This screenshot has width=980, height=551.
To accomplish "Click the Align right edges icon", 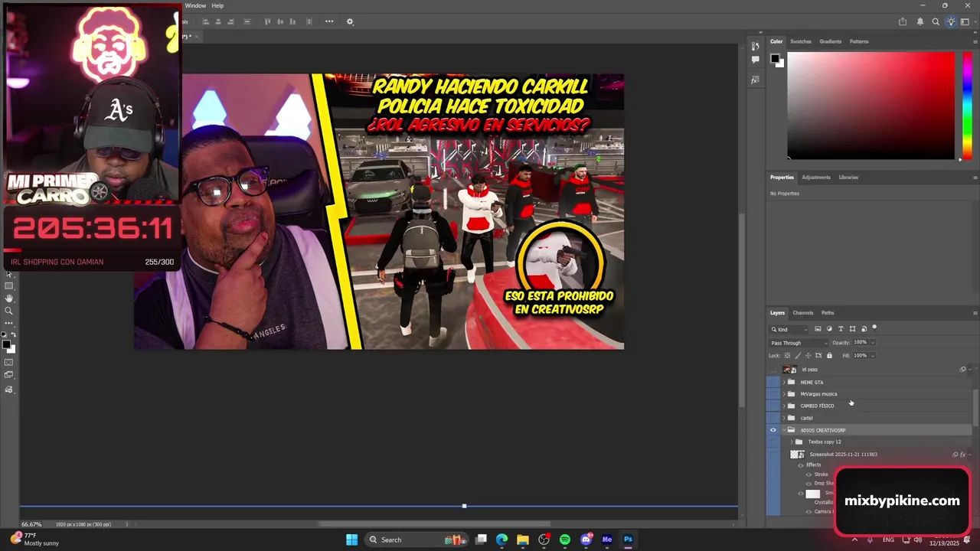I will click(230, 21).
